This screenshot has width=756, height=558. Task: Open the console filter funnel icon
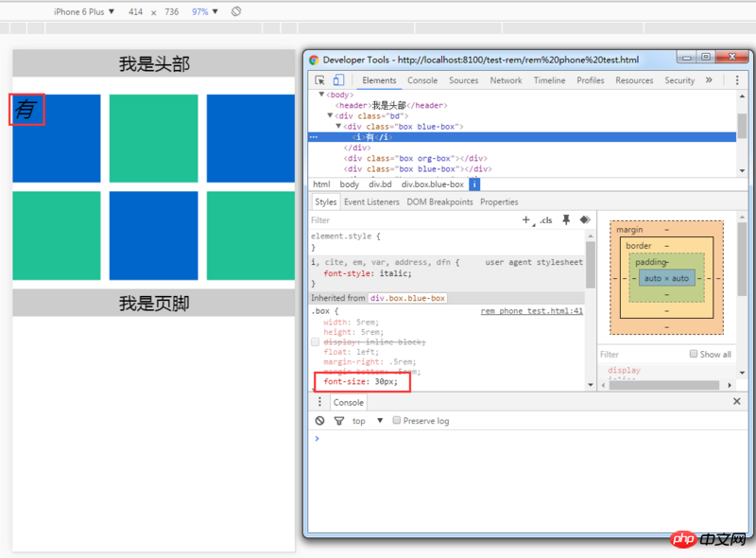click(338, 421)
